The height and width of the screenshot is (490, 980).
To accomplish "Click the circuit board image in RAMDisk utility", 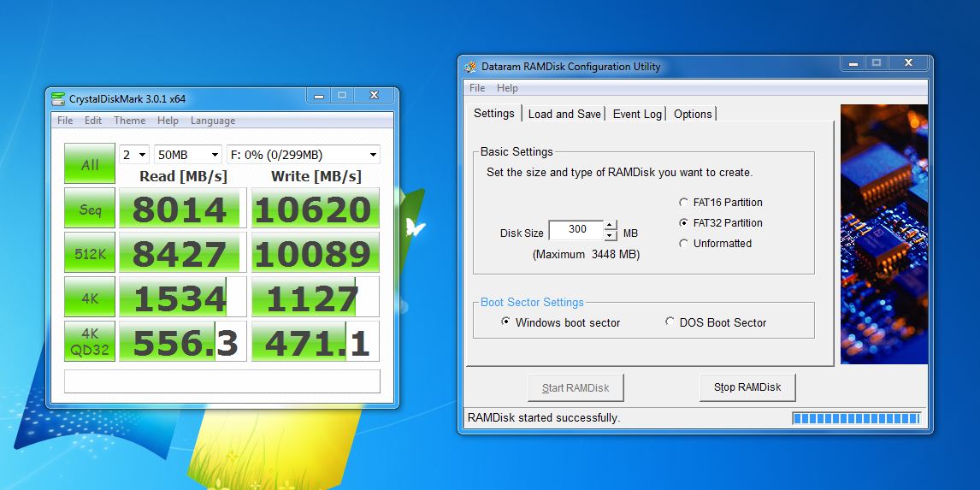I will (x=883, y=233).
